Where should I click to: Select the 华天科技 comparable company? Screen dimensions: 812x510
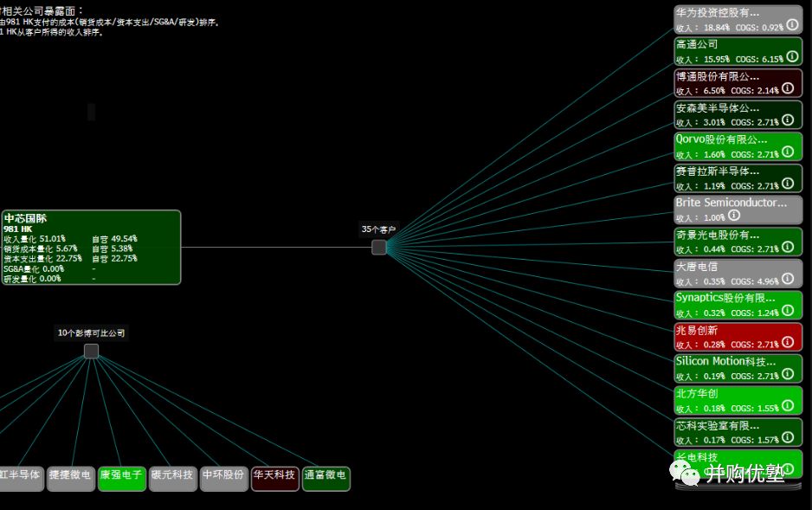[x=275, y=479]
